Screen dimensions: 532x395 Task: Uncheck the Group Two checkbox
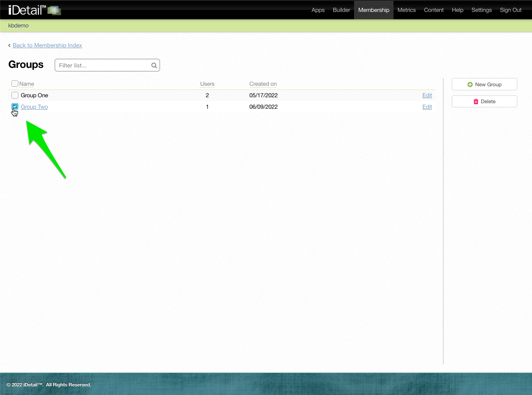coord(15,106)
